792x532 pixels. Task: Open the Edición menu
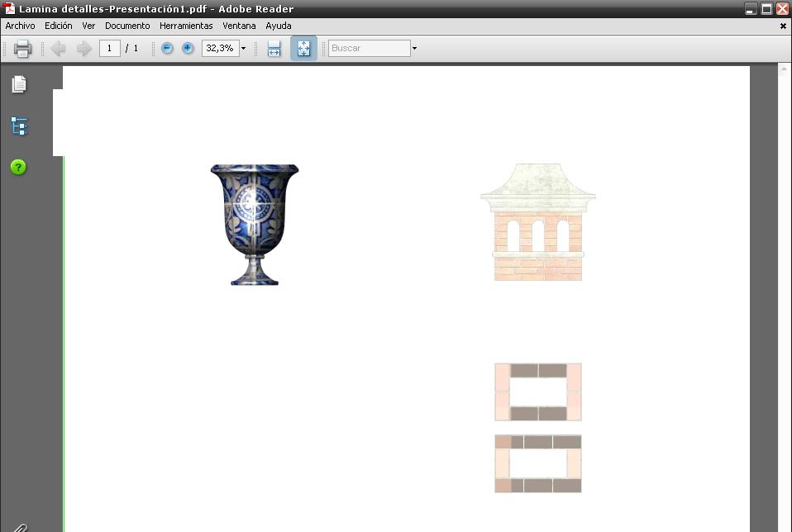pyautogui.click(x=58, y=26)
